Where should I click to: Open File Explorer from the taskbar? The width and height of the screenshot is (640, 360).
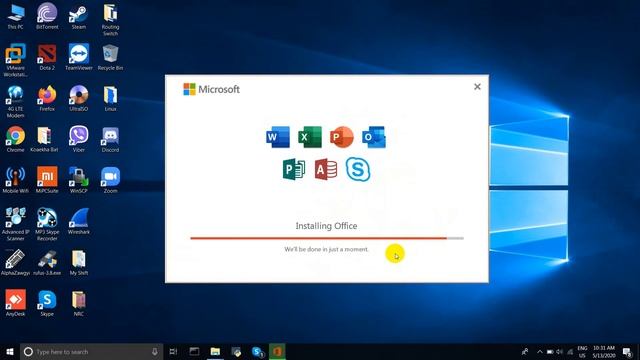point(215,351)
